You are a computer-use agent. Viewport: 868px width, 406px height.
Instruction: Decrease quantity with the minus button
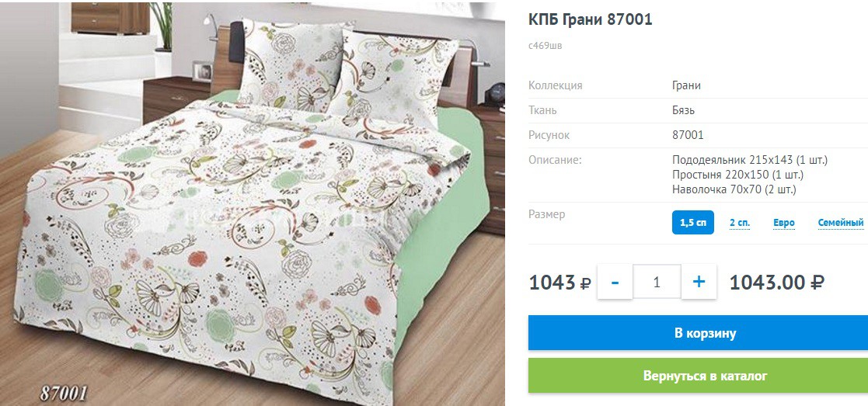tap(615, 282)
